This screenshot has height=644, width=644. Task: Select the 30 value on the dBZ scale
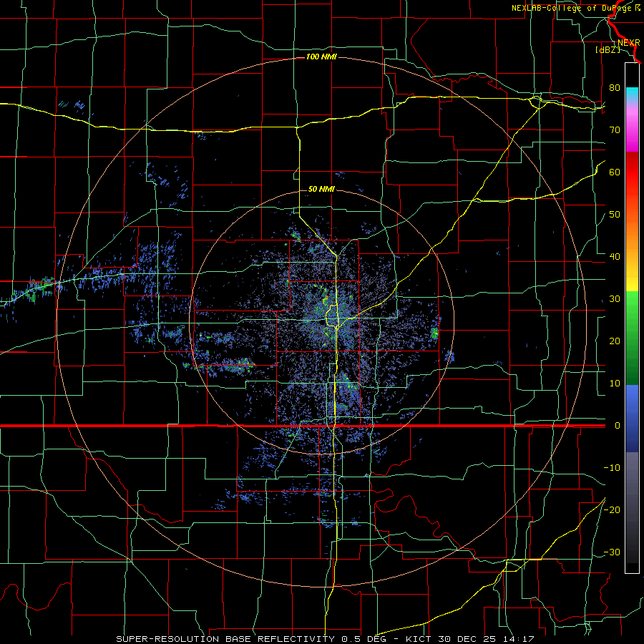tap(615, 299)
